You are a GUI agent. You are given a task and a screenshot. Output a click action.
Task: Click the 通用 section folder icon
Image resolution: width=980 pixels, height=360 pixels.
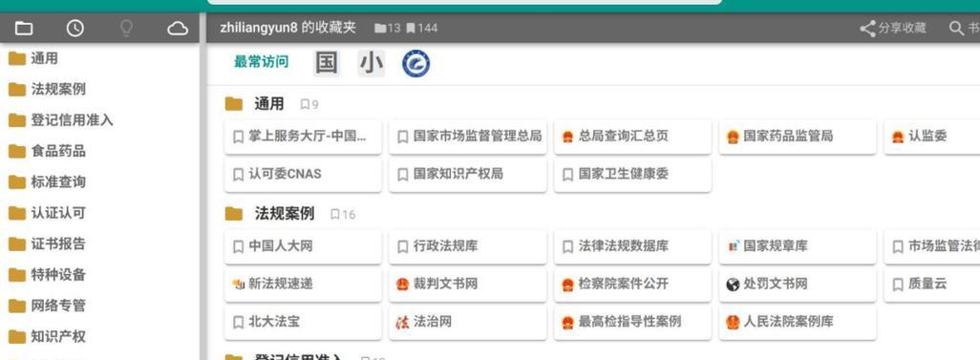tap(234, 104)
